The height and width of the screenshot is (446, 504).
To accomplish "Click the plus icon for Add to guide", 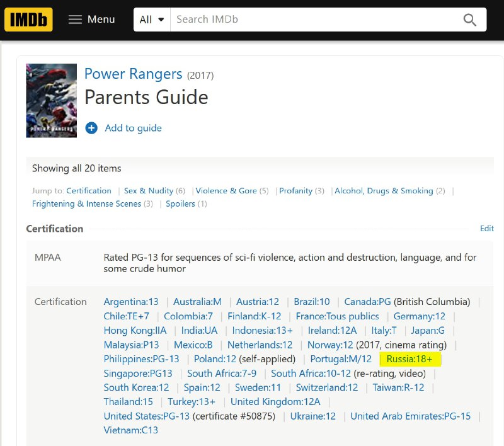I will (x=91, y=128).
